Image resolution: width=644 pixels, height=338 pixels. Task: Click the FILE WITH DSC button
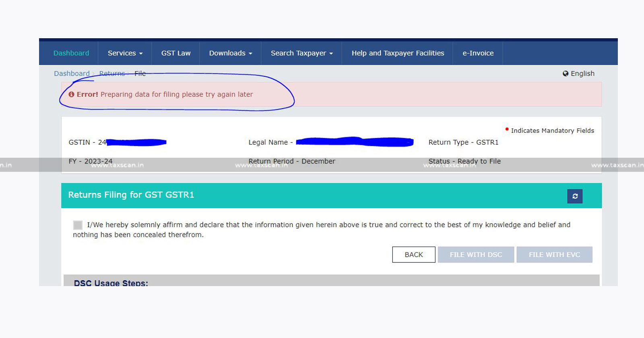(476, 255)
